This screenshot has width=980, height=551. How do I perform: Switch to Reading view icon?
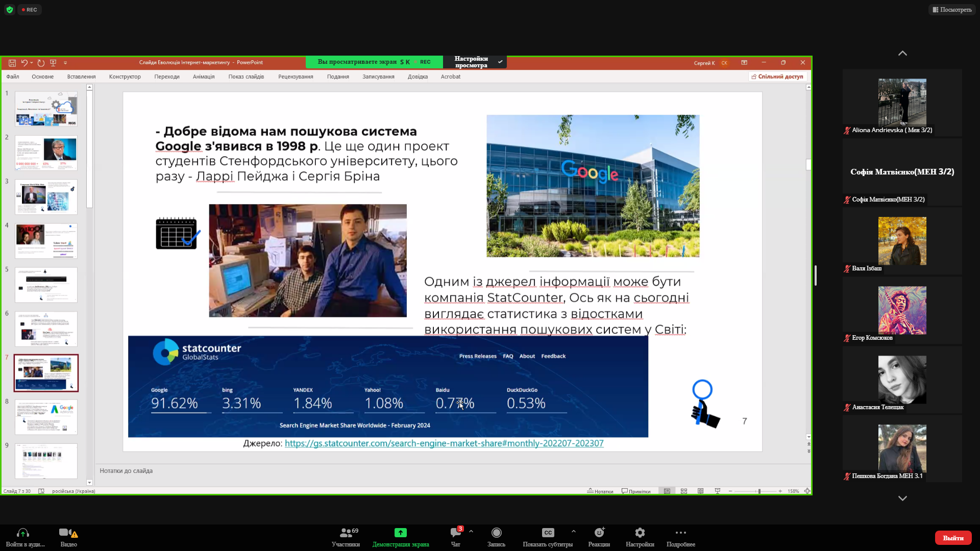pos(701,491)
